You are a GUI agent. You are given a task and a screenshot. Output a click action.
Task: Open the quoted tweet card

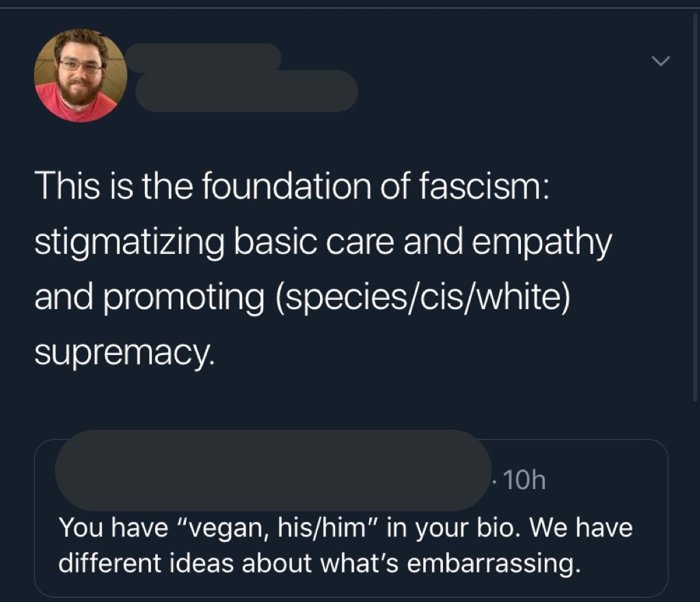click(351, 518)
